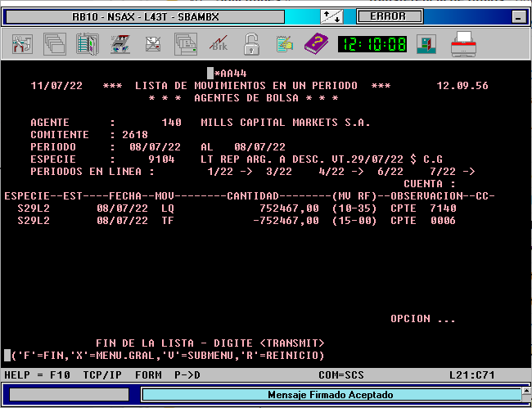Click the 'CUENTA :' label
The image size is (532, 408).
pyautogui.click(x=430, y=184)
